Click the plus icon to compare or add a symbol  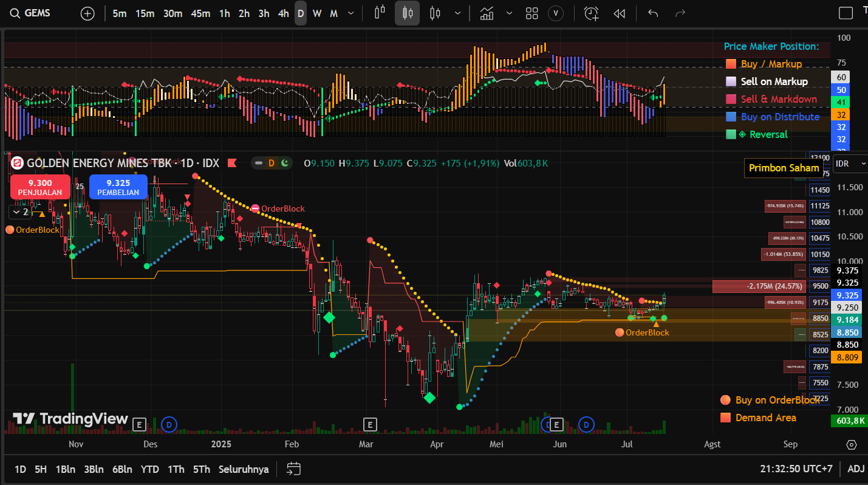tap(87, 13)
